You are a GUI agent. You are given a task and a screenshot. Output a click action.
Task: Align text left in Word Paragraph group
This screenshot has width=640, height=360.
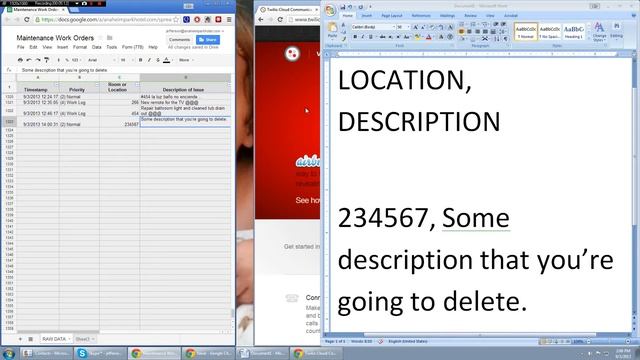pyautogui.click(x=461, y=31)
